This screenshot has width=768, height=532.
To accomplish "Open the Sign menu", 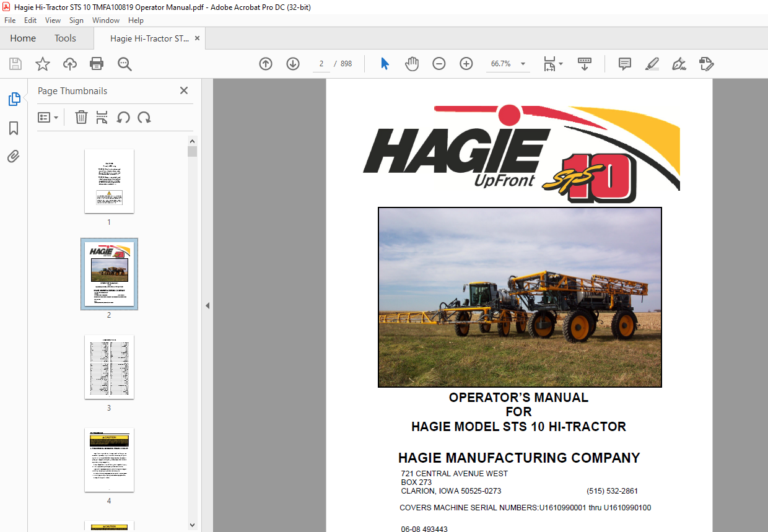I will [76, 20].
